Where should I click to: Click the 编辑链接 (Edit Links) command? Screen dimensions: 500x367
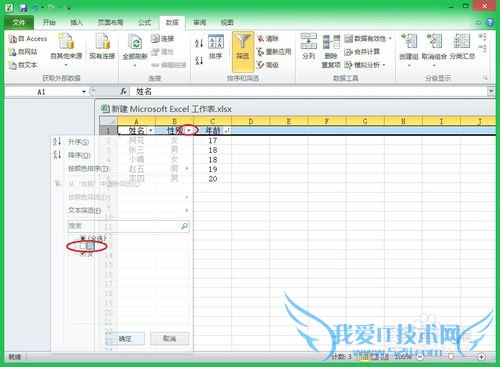[169, 65]
